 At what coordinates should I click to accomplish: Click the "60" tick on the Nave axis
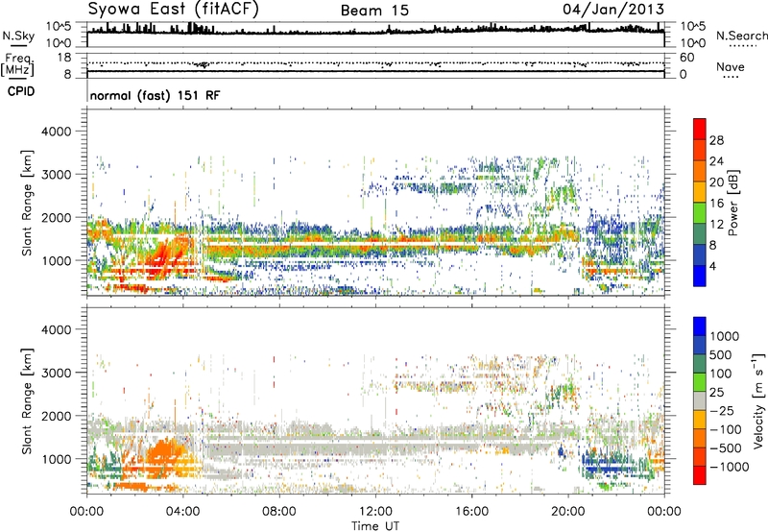pos(686,58)
